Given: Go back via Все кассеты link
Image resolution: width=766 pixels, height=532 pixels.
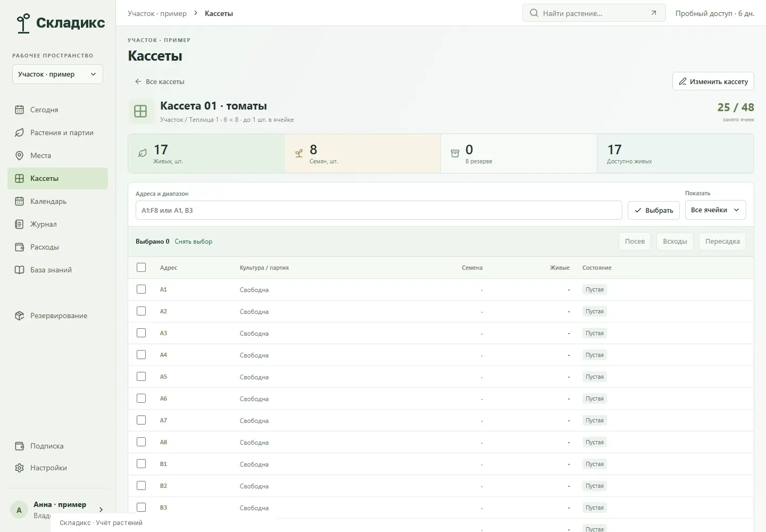Looking at the screenshot, I should click(160, 81).
